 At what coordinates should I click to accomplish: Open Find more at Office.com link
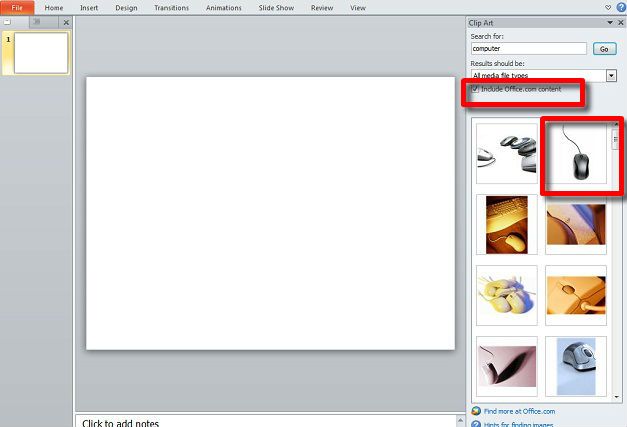tap(519, 411)
